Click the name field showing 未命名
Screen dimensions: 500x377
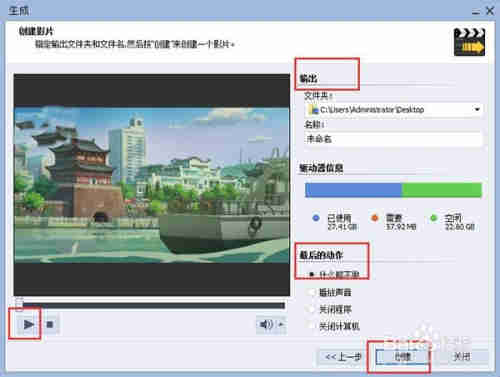pos(393,139)
